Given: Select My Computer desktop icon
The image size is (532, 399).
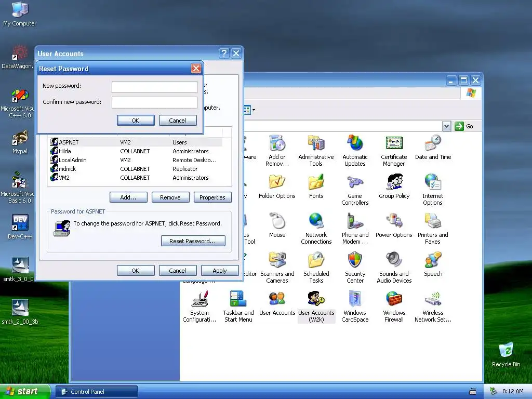Looking at the screenshot, I should coord(20,14).
